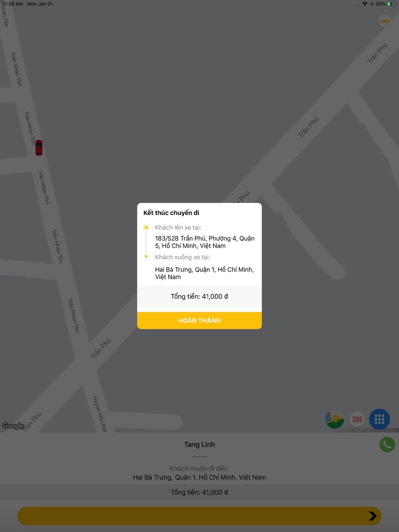399x532 pixels.
Task: Tap the HOÀN THÀNH button
Action: tap(199, 320)
